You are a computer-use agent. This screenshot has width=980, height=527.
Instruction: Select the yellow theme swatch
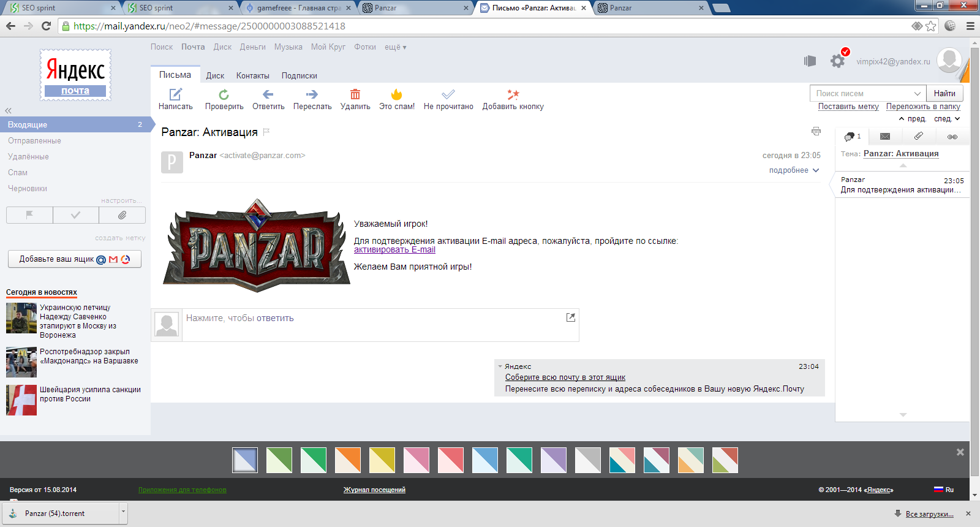coord(382,460)
